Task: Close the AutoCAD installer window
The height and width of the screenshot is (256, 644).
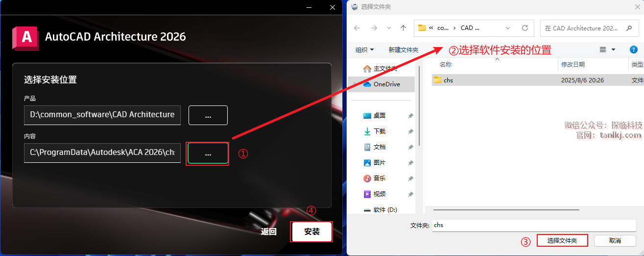Action: [333, 7]
